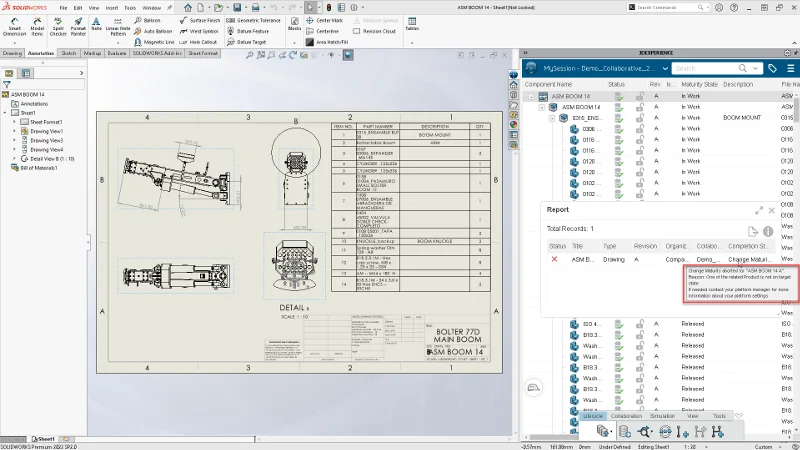The width and height of the screenshot is (800, 450).
Task: Switch to the Sketch tab
Action: (x=69, y=53)
